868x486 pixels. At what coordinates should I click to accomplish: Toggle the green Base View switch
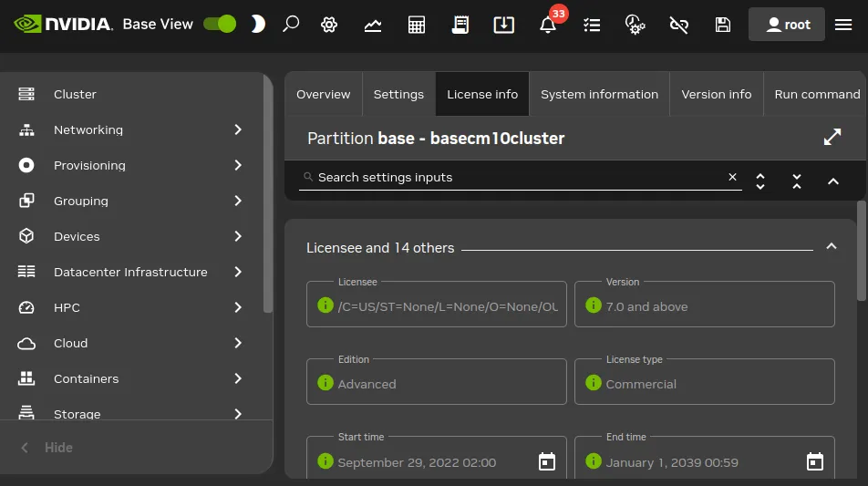[x=220, y=24]
